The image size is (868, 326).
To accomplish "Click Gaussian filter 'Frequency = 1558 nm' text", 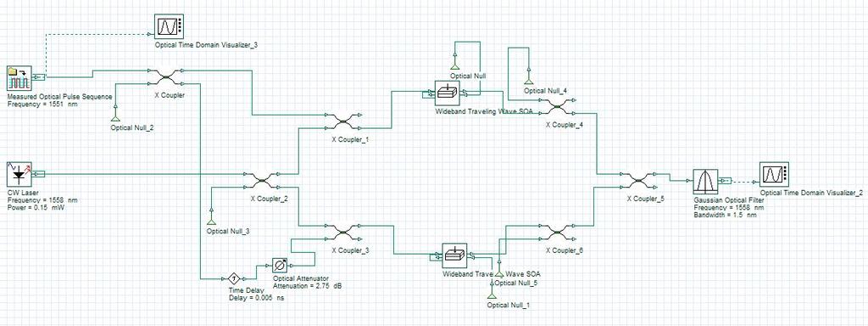I will point(728,207).
